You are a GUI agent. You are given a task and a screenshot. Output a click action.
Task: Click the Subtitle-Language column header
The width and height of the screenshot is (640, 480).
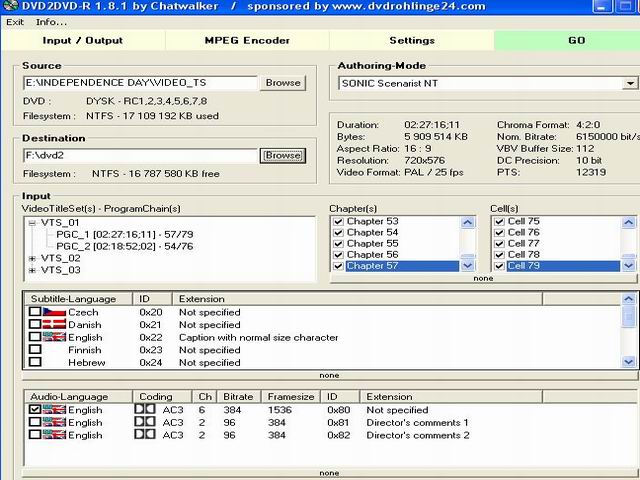78,299
